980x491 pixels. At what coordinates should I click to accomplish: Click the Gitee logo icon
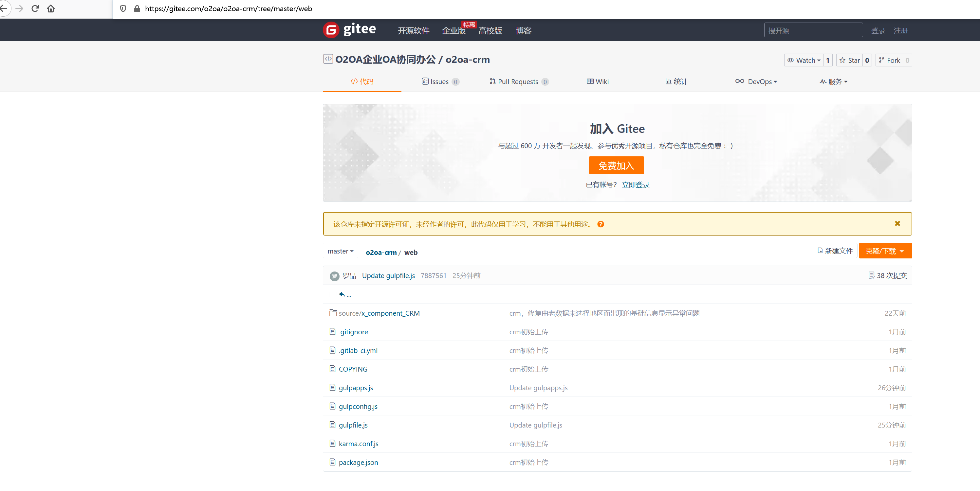[331, 30]
